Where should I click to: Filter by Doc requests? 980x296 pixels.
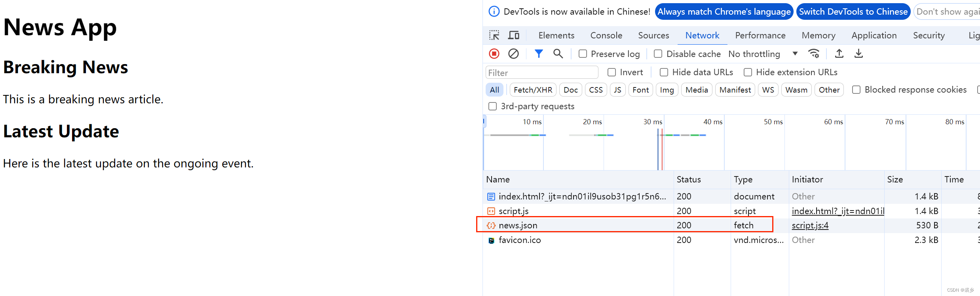pyautogui.click(x=570, y=90)
